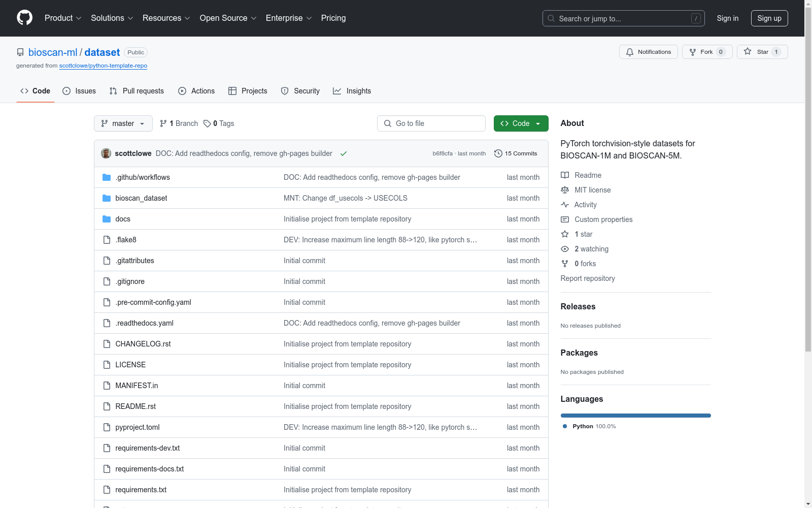Click the star icon beside 1 star
This screenshot has width=812, height=508.
[565, 234]
